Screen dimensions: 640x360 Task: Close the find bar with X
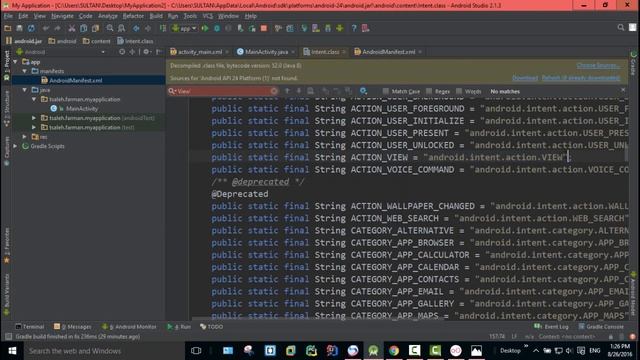[623, 90]
